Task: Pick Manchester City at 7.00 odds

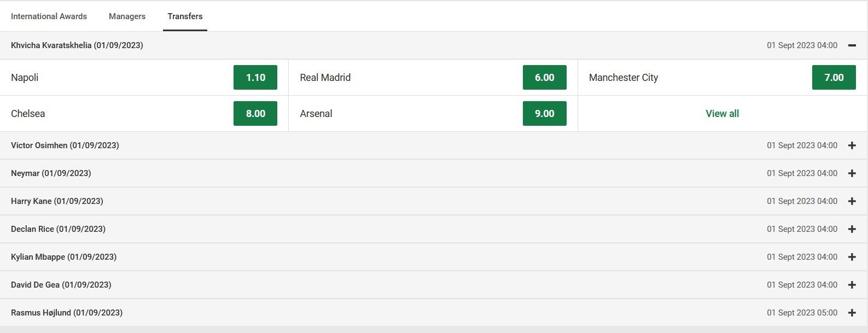Action: pyautogui.click(x=834, y=78)
